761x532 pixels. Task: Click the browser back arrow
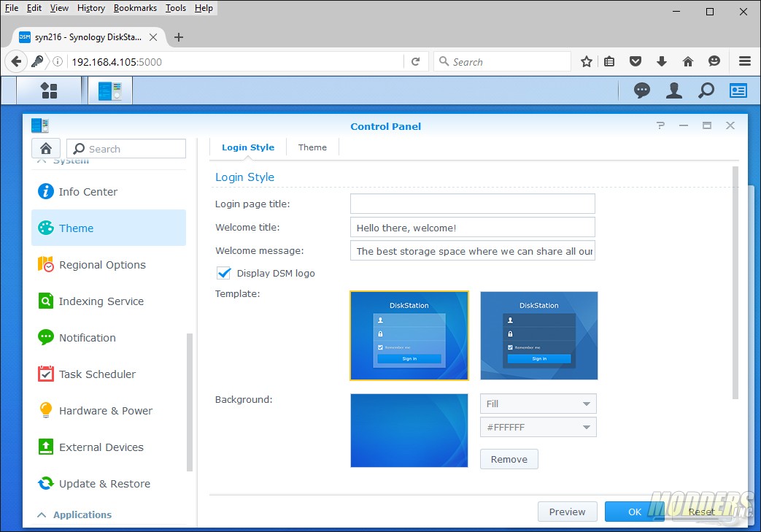click(x=16, y=61)
